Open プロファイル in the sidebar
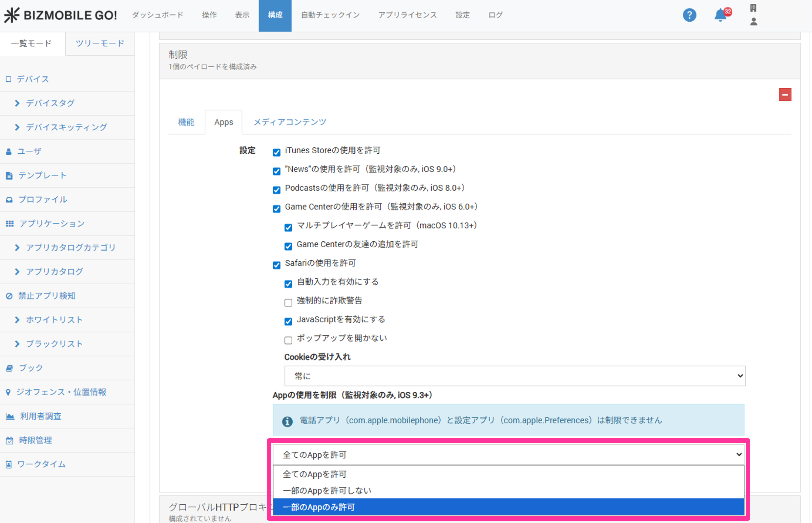 pos(43,199)
